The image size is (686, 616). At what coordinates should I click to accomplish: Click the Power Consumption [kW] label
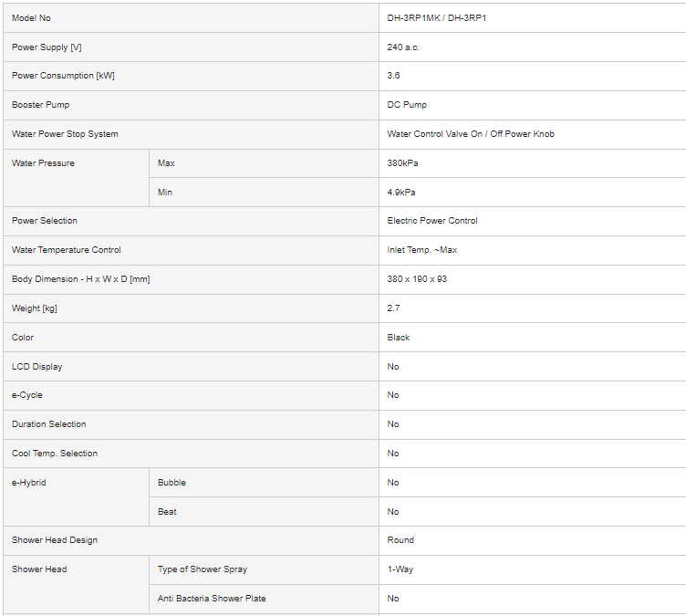(63, 76)
